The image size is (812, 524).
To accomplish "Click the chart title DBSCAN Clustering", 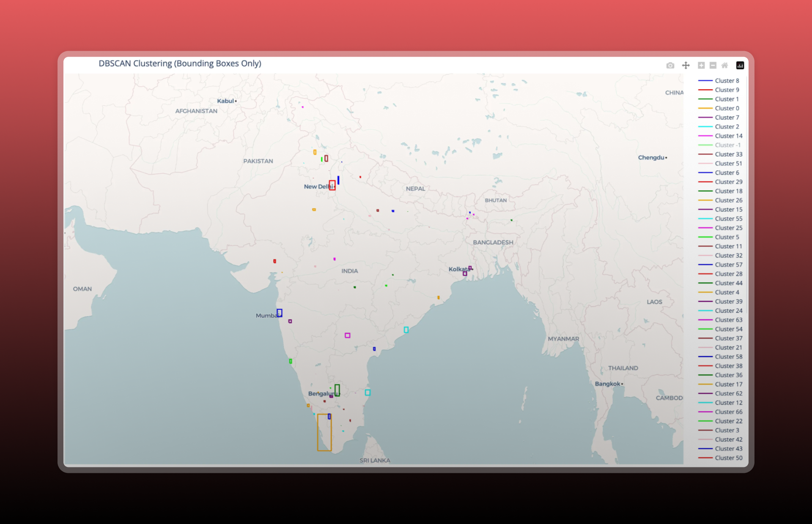I will point(180,63).
